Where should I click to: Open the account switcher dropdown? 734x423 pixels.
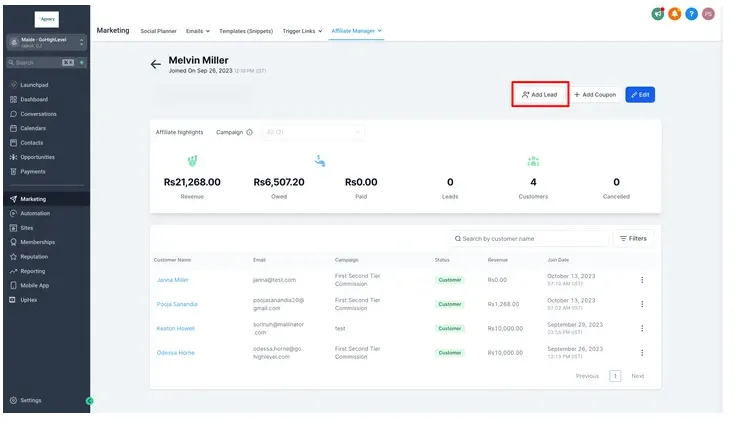tap(47, 43)
